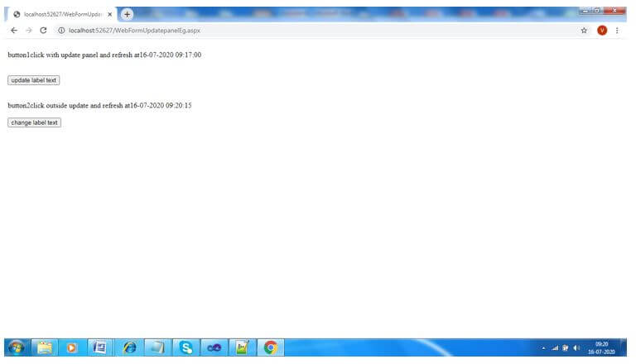636x364 pixels.
Task: Open the Word taskbar icon
Action: 99,347
